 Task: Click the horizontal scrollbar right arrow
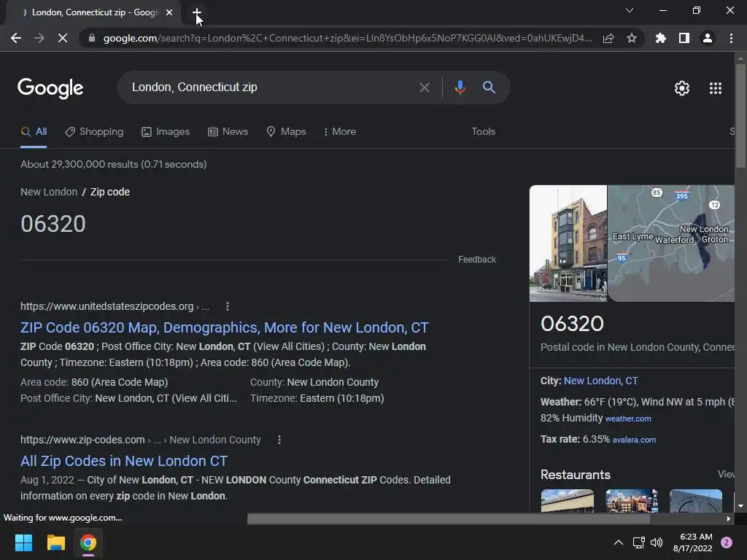729,519
